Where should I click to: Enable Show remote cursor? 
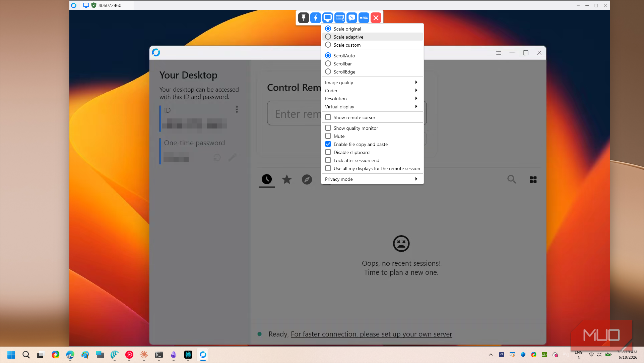(x=372, y=117)
